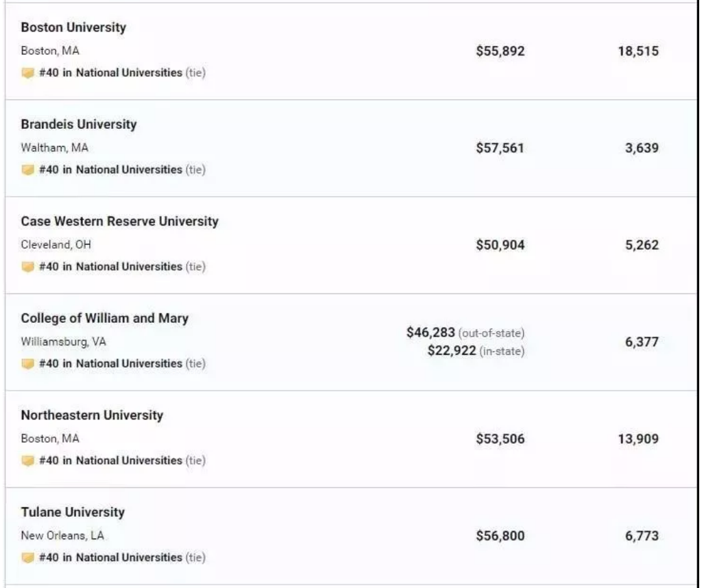Viewport: 704px width, 588px height.
Task: Click Brandeis University's gold ranking badge icon
Action: (x=27, y=170)
